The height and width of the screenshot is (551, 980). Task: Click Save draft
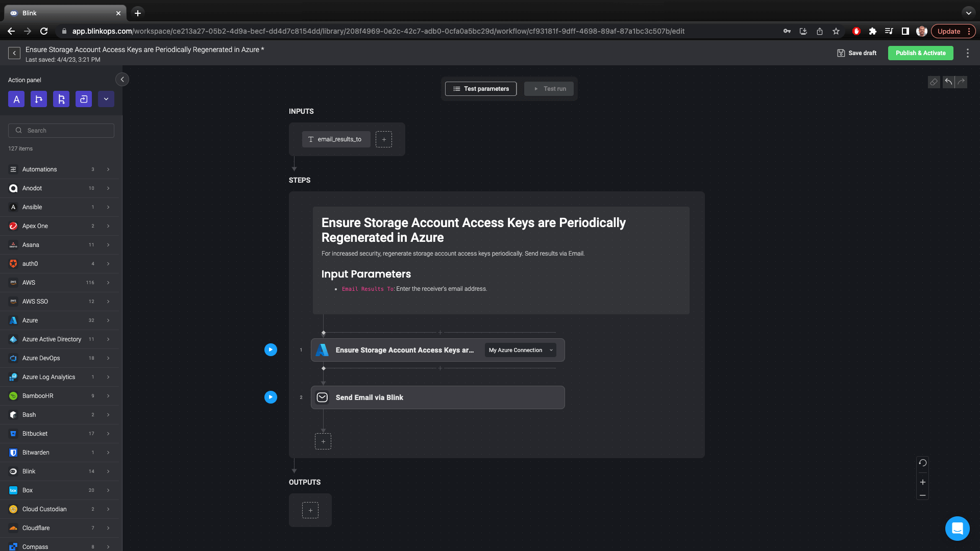(856, 53)
